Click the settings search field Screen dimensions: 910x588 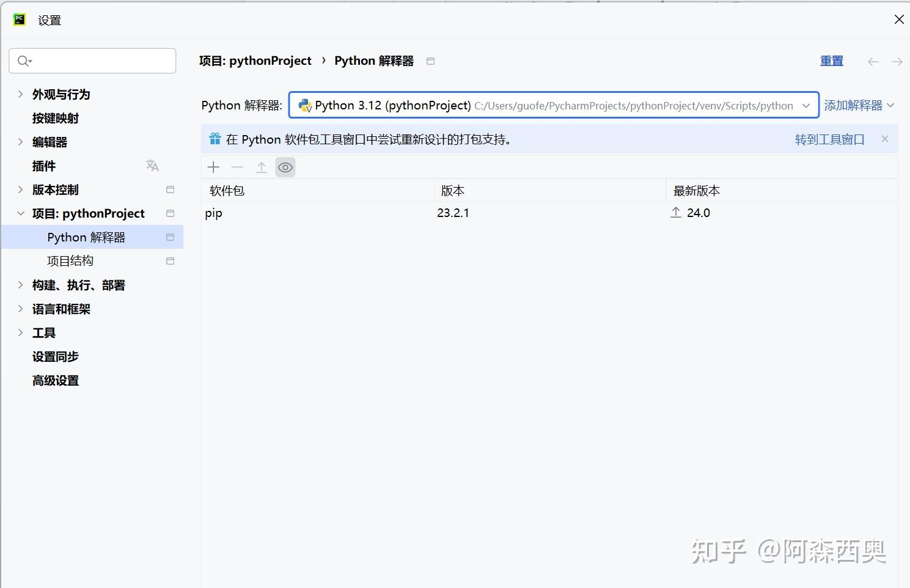[92, 61]
